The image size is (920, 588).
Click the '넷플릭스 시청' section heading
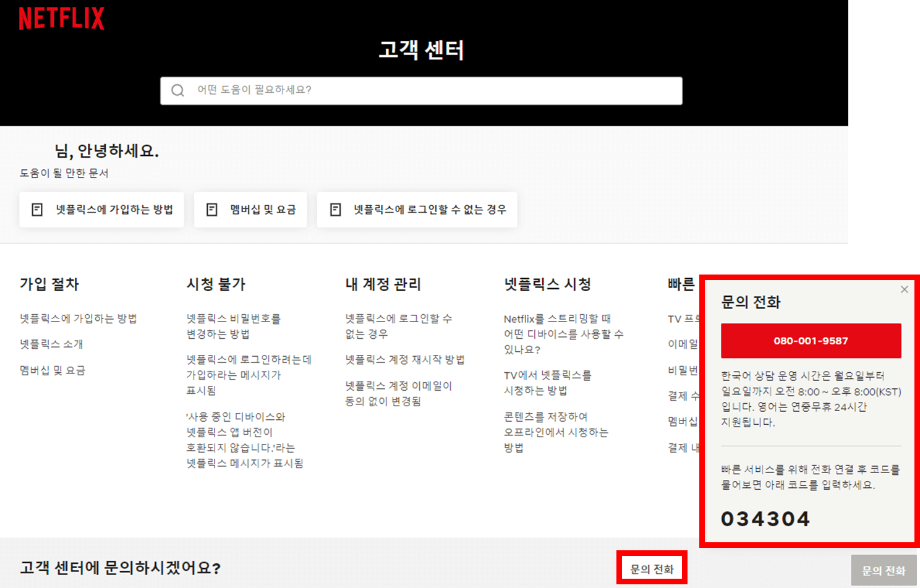548,284
